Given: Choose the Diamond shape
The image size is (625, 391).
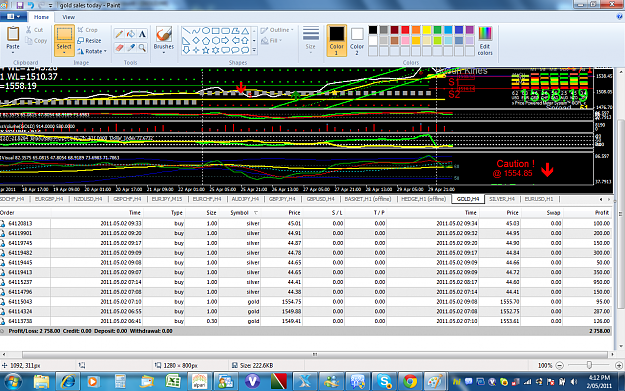Looking at the screenshot, I should pyautogui.click(x=196, y=40).
